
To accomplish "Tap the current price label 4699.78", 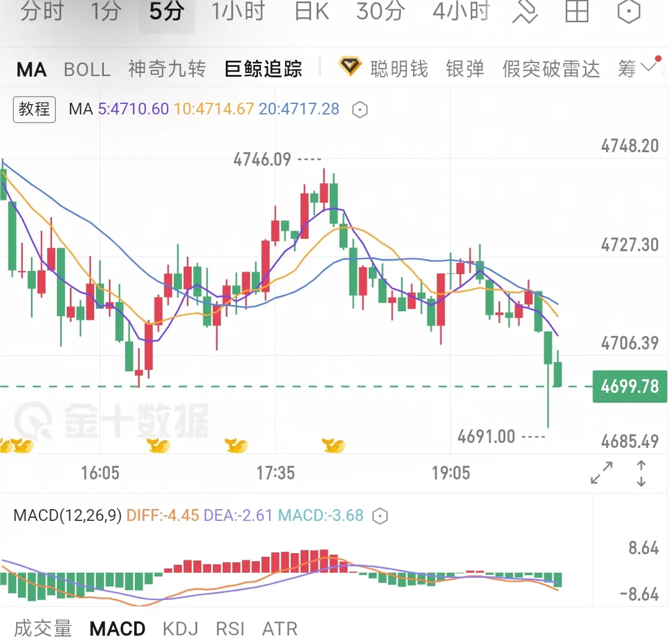I will point(630,387).
